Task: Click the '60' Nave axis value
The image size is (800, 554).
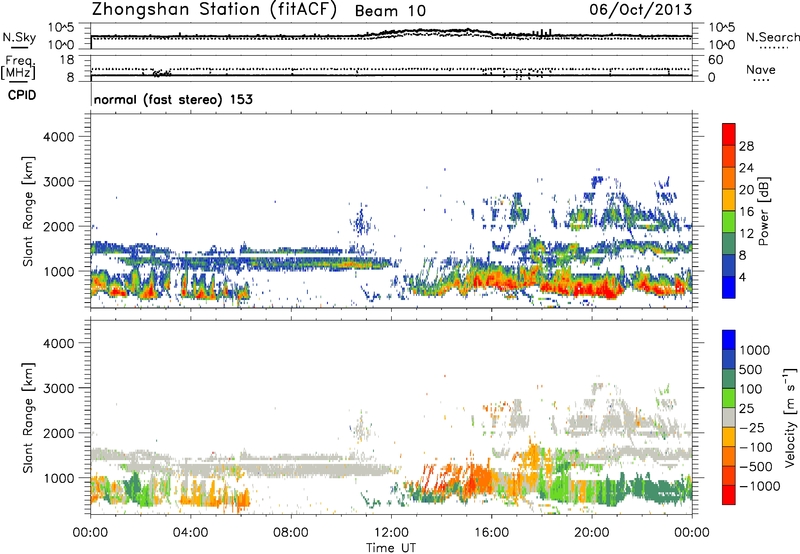Action: [715, 60]
